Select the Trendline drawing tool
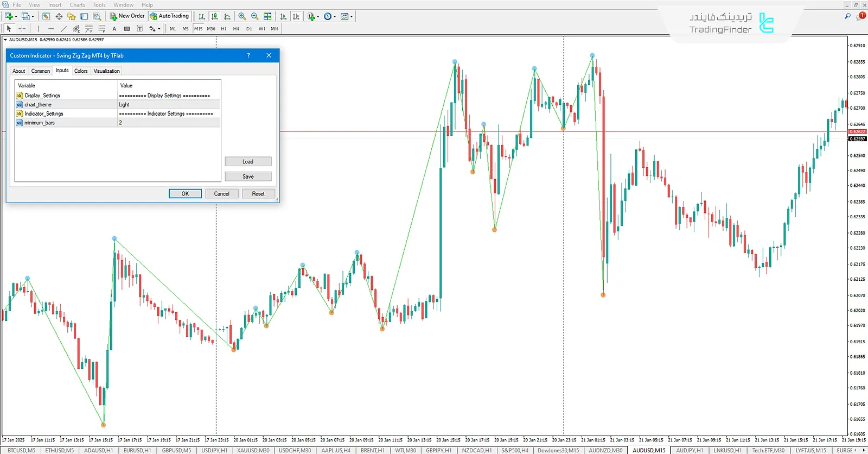868x454 pixels. coord(63,29)
